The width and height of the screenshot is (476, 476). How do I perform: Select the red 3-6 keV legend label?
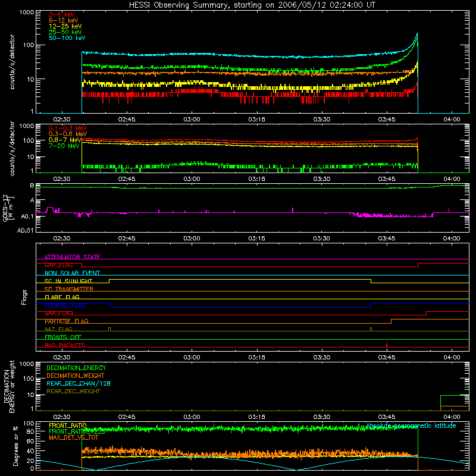point(61,14)
